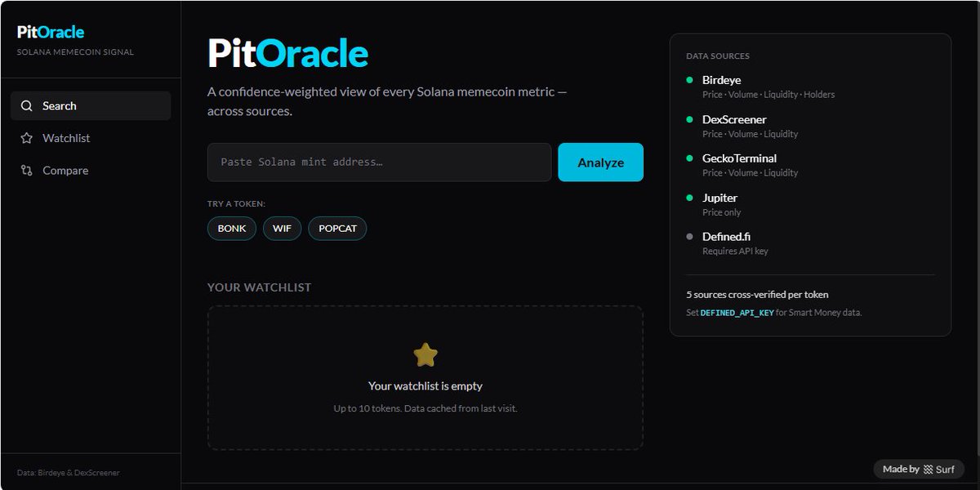Click 'Your watchlist is empty' text
980x490 pixels.
pos(425,386)
